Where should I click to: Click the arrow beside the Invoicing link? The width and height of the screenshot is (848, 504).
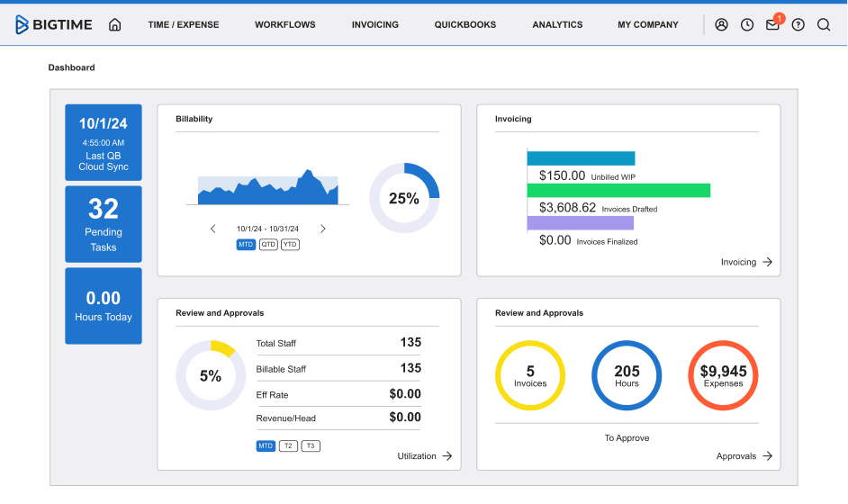(767, 262)
